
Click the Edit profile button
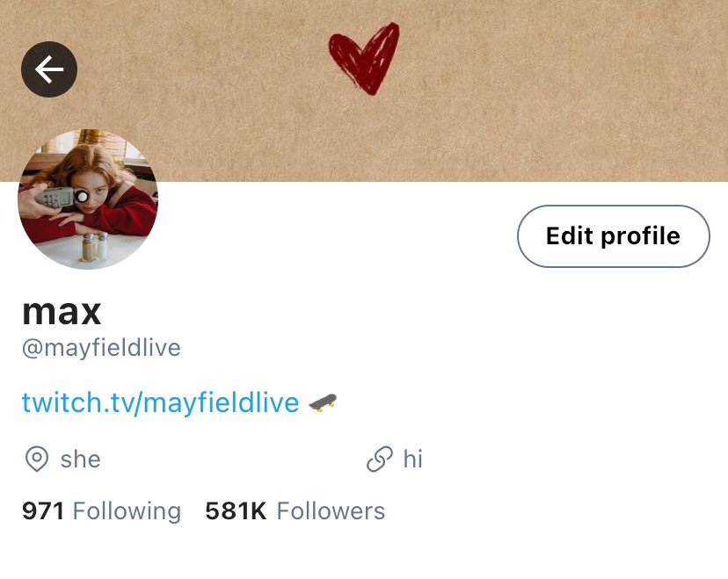click(x=614, y=235)
